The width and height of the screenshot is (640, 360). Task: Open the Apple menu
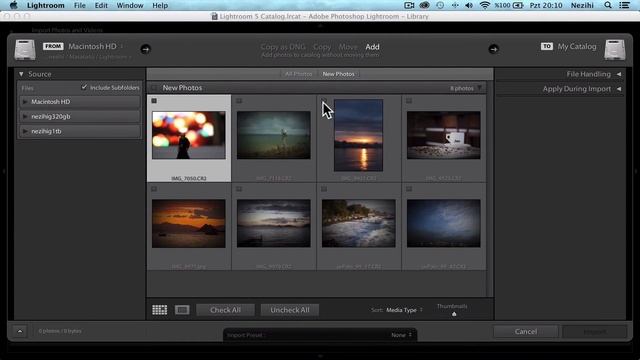pyautogui.click(x=13, y=5)
